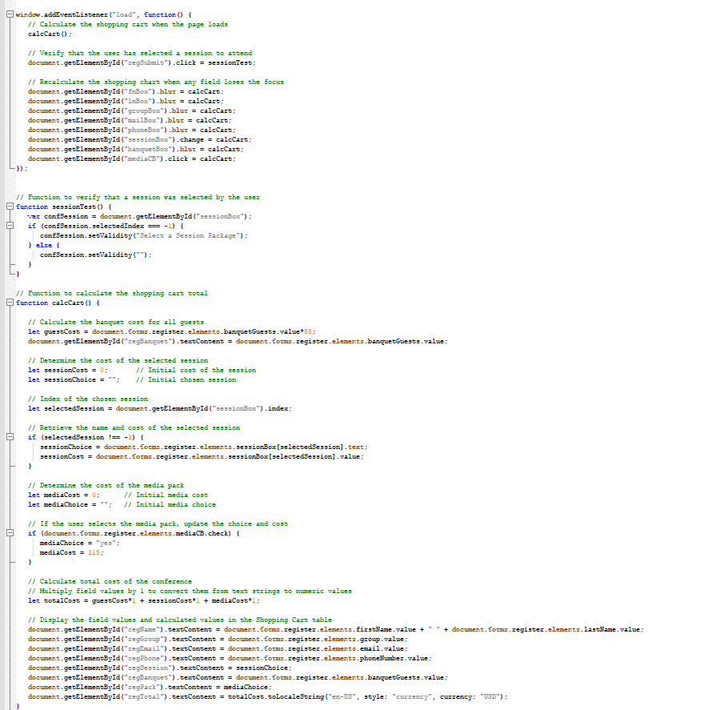Image resolution: width=728 pixels, height=710 pixels.
Task: Click the sessionCost = ...sessionBox[selectedSession].value line
Action: point(202,456)
